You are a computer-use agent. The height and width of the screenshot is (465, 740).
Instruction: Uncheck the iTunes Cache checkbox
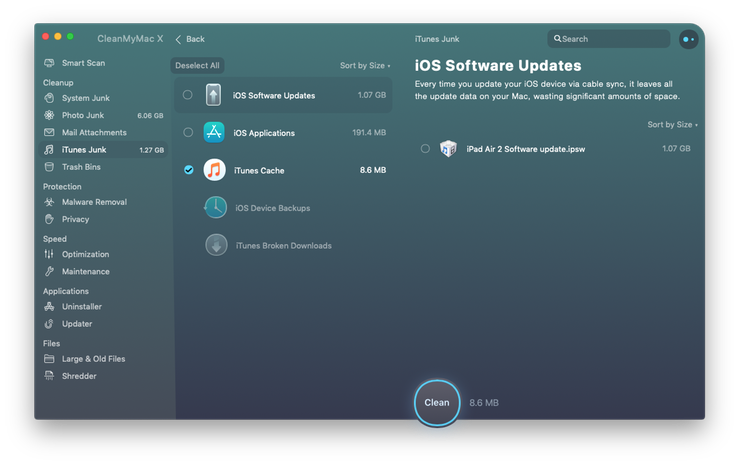click(188, 170)
